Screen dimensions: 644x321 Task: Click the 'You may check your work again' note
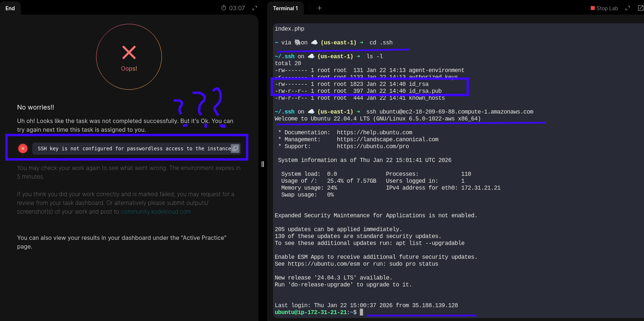coord(129,172)
